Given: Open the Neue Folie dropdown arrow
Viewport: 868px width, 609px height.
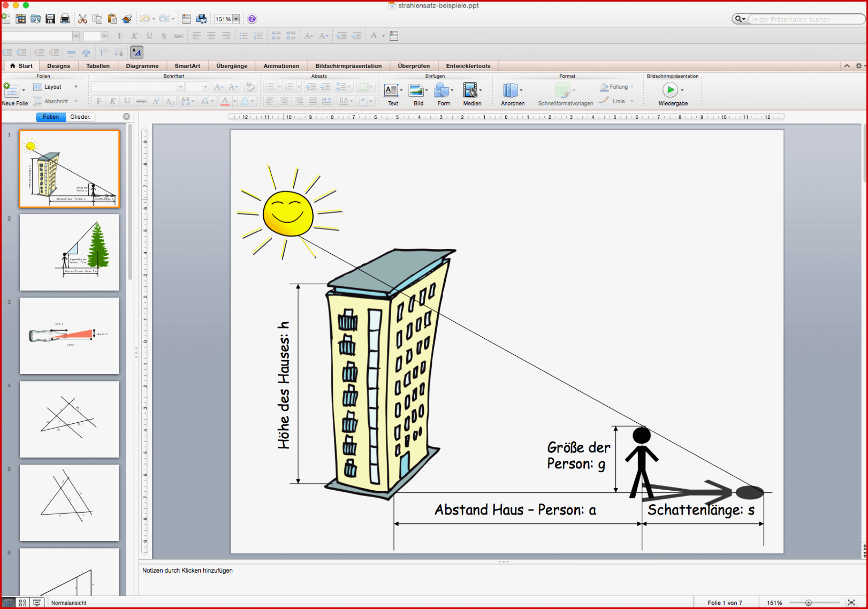Looking at the screenshot, I should coord(24,90).
